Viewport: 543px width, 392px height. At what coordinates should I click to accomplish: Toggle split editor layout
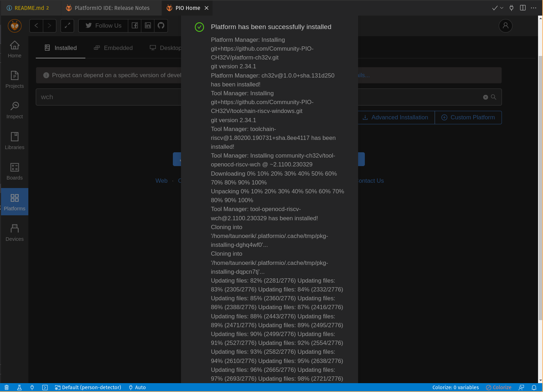point(522,8)
